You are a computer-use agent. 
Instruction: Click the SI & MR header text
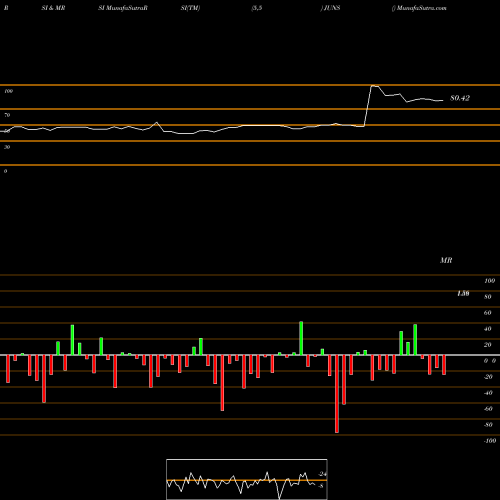tap(53, 8)
